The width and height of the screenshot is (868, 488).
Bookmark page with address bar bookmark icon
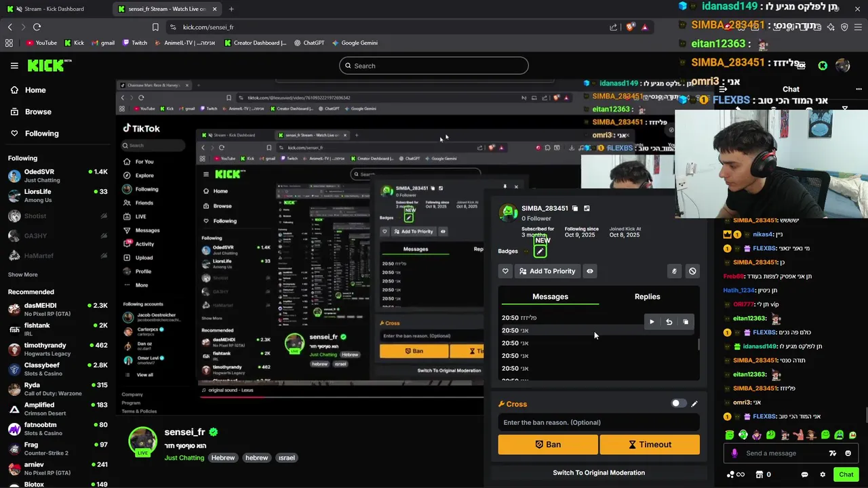tap(155, 27)
